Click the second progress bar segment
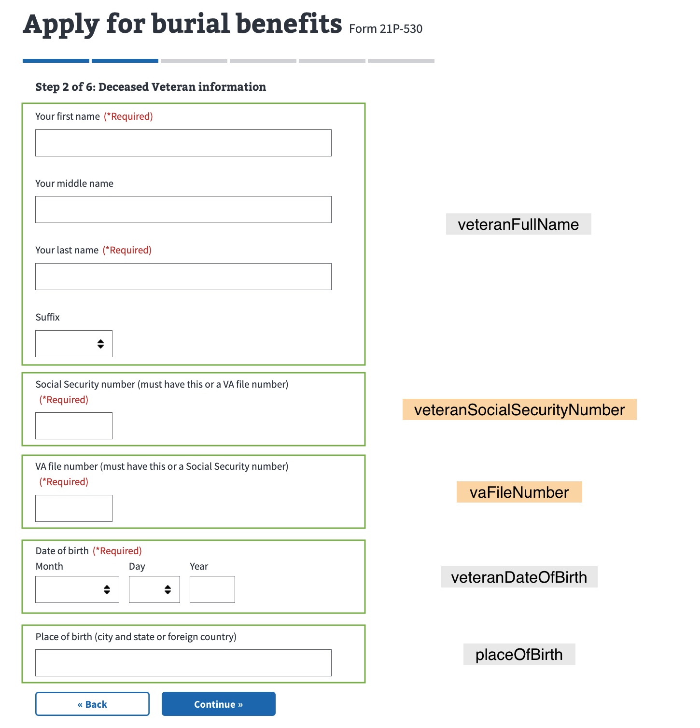This screenshot has height=728, width=700. 125,61
